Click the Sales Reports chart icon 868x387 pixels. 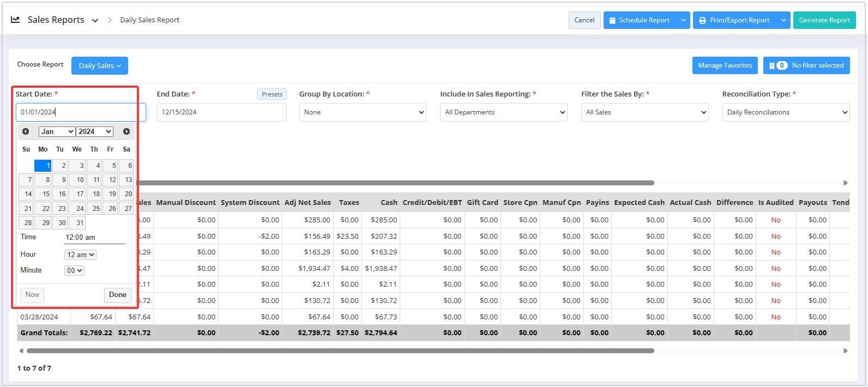(15, 20)
